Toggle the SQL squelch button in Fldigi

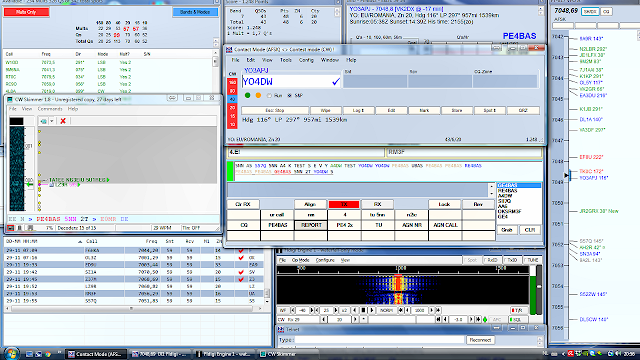pyautogui.click(x=518, y=320)
